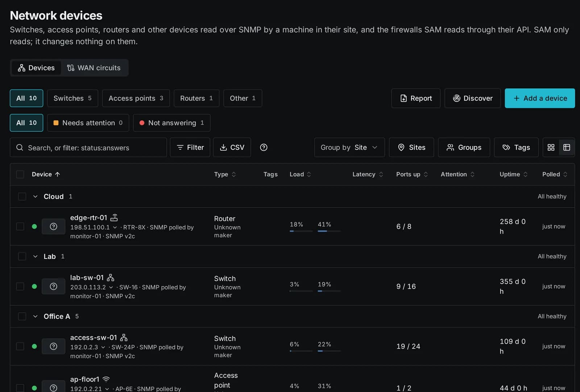Collapse the Lab group chevron
Screen dimensions: 580x392
coord(35,256)
